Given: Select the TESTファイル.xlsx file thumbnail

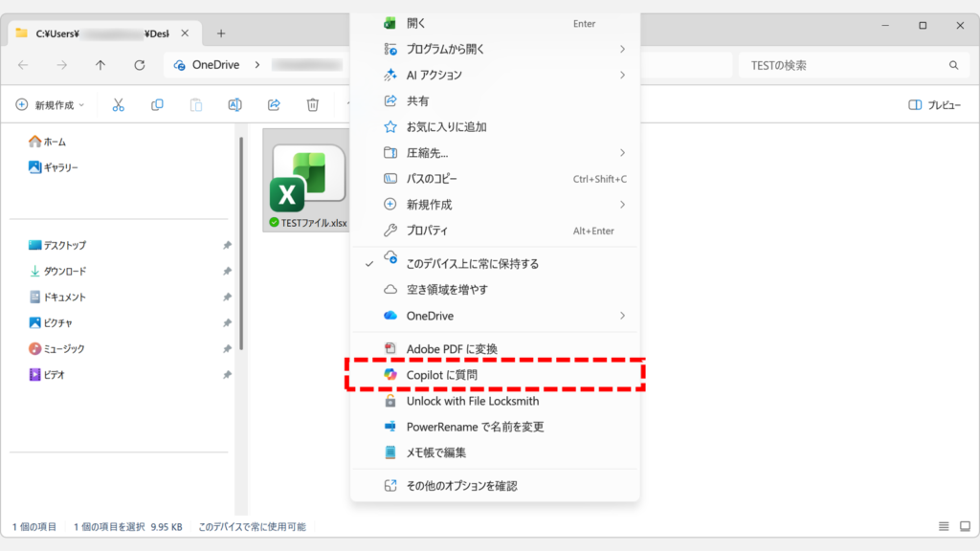Looking at the screenshot, I should pyautogui.click(x=306, y=180).
